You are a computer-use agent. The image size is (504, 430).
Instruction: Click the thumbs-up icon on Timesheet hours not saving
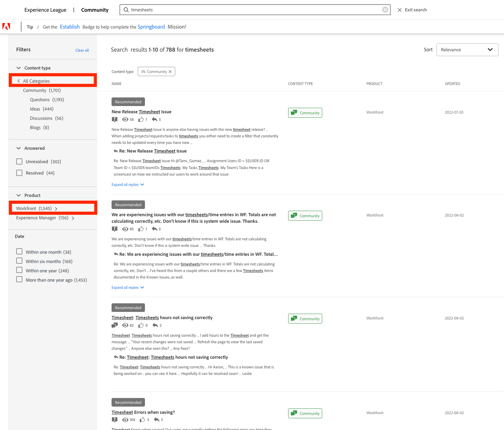coord(141,325)
